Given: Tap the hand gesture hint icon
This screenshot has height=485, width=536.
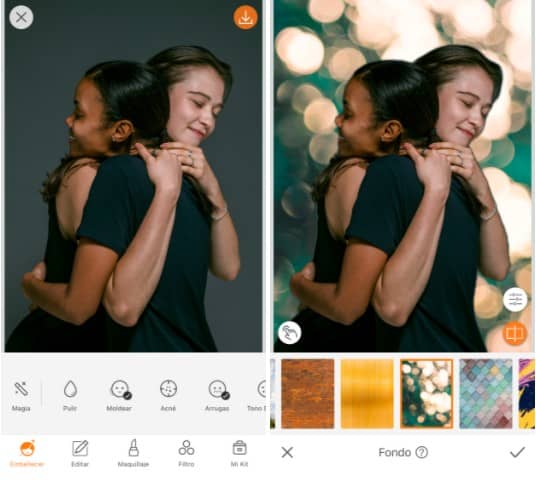Looking at the screenshot, I should click(290, 333).
